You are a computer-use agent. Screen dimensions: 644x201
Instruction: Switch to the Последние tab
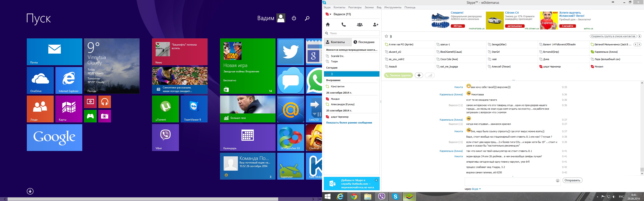[366, 42]
